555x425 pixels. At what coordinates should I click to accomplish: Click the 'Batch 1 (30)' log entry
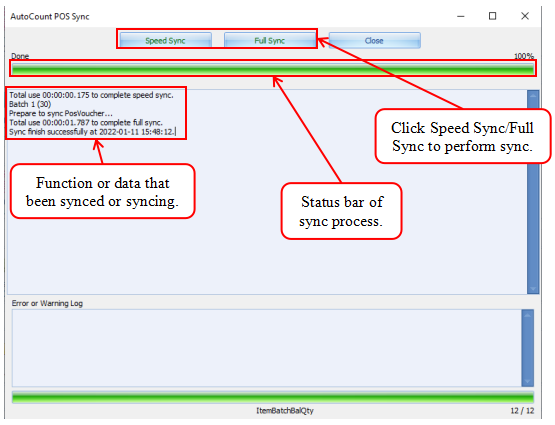[x=30, y=104]
